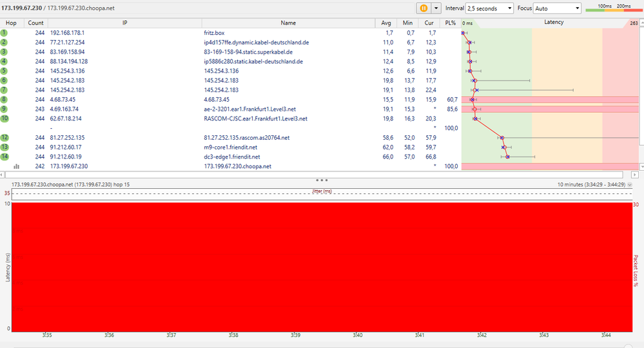Select m9-core1.friendit.net name
This screenshot has height=348, width=644.
tap(230, 147)
